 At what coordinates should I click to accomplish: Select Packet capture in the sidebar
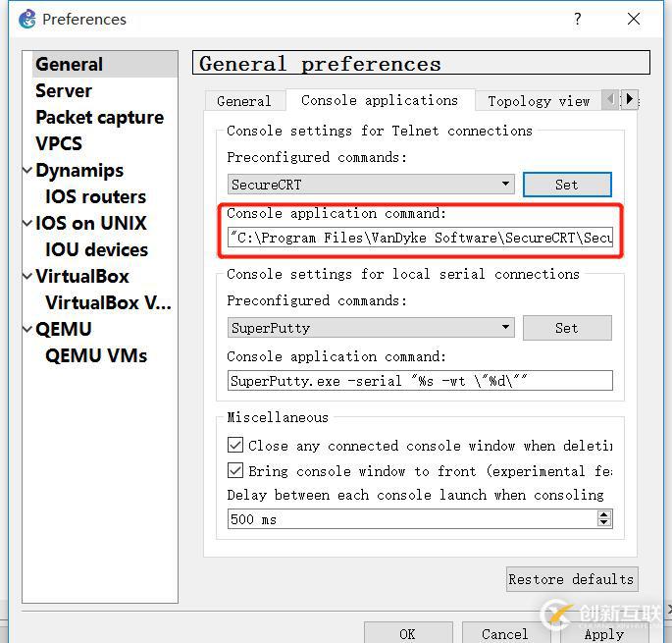(99, 118)
